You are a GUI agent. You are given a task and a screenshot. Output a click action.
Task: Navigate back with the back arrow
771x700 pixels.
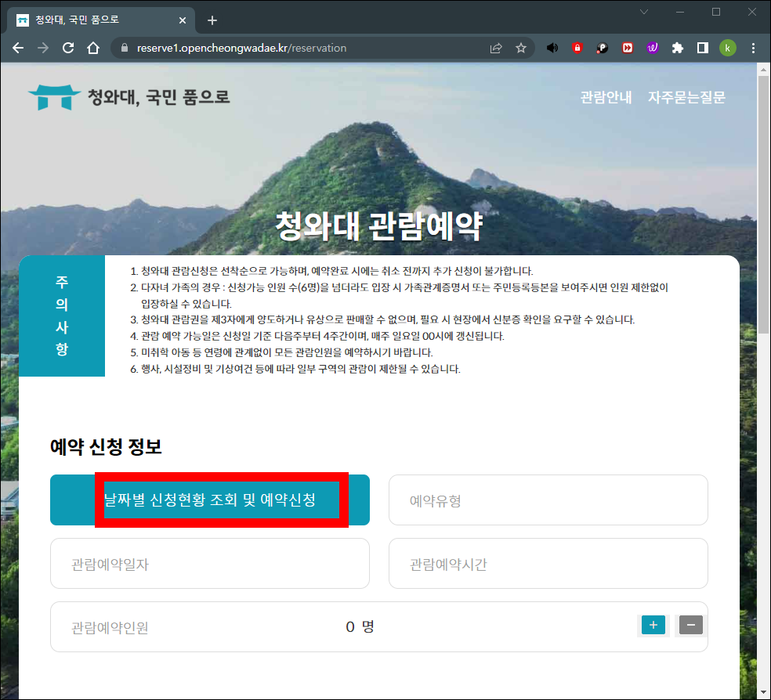pos(18,48)
